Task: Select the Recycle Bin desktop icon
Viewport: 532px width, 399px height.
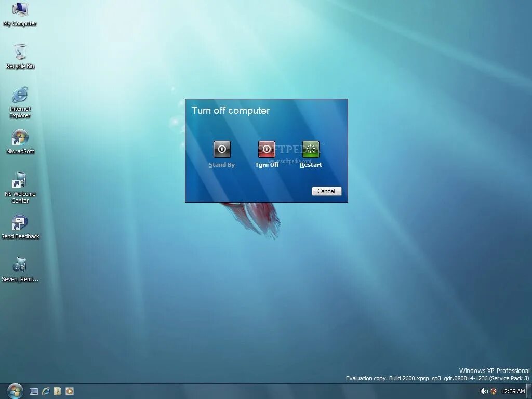Action: click(x=20, y=56)
